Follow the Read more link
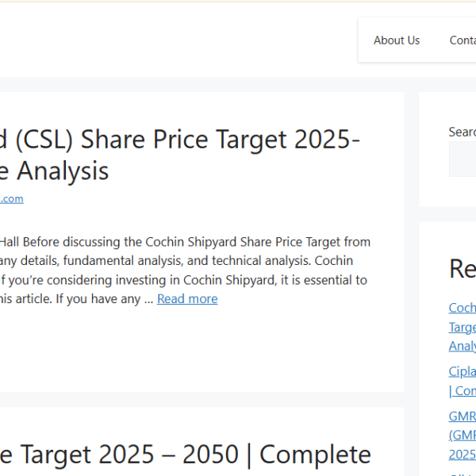 [187, 299]
